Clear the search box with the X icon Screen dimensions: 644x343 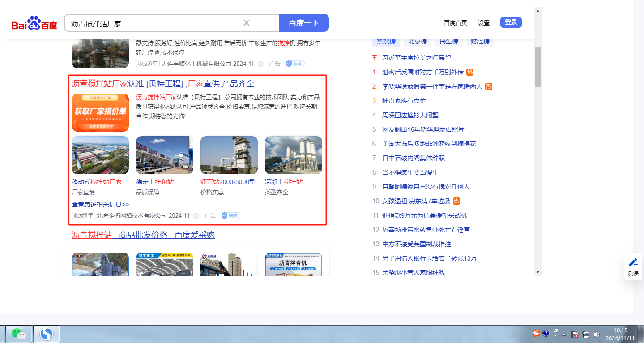click(246, 23)
